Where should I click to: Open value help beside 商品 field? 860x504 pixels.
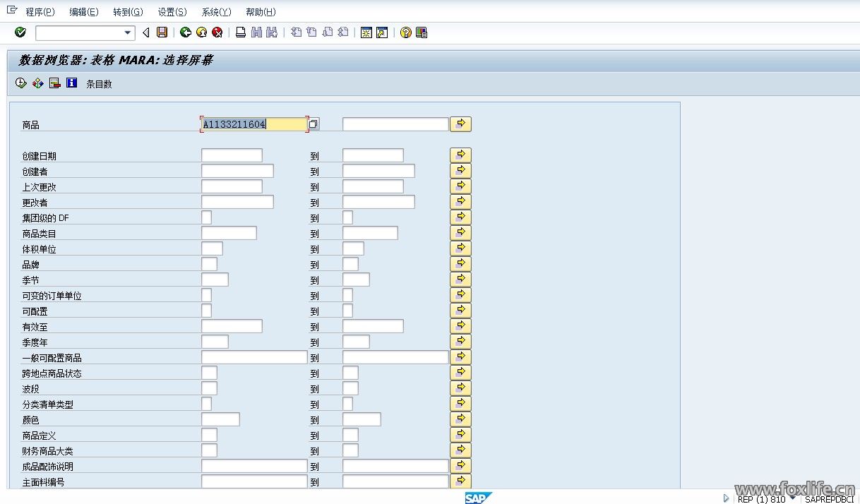pos(313,124)
